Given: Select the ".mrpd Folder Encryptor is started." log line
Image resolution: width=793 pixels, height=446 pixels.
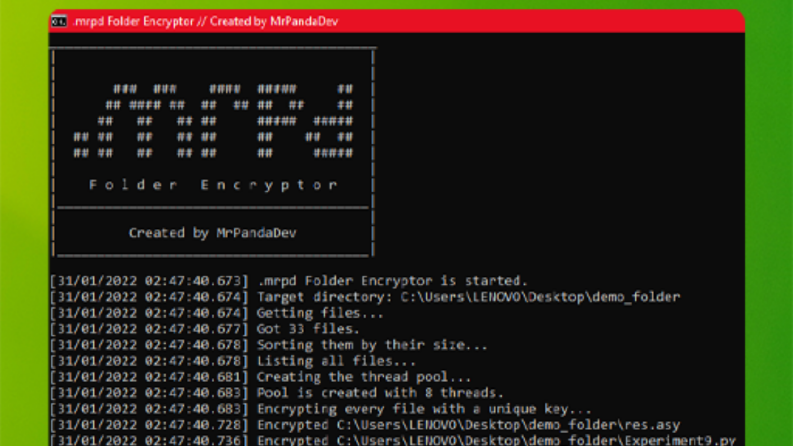Looking at the screenshot, I should [289, 281].
